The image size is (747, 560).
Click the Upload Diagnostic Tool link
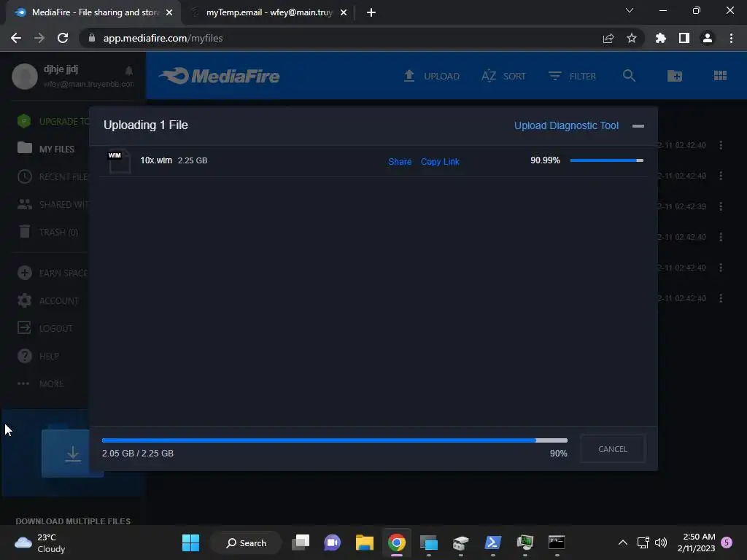566,125
